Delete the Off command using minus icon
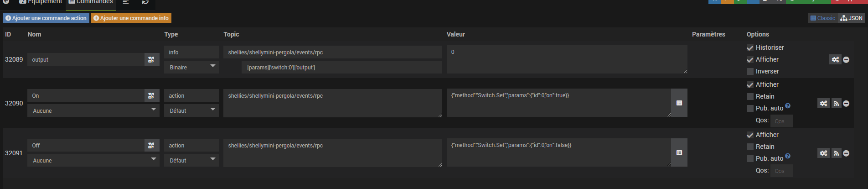 (846, 153)
